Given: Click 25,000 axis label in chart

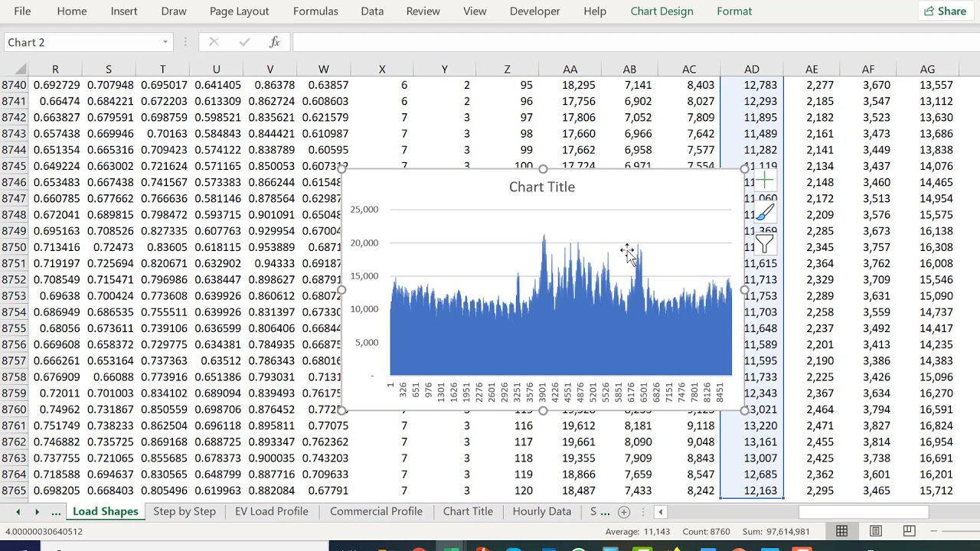Looking at the screenshot, I should coord(364,209).
